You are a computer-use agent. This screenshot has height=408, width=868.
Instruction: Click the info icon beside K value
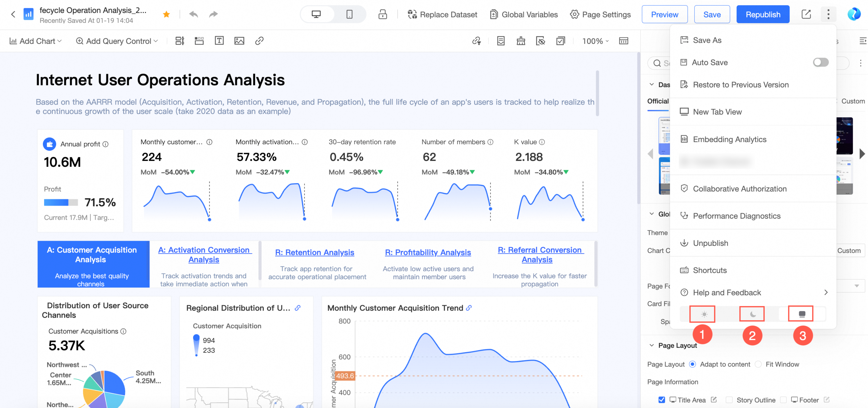(x=542, y=142)
